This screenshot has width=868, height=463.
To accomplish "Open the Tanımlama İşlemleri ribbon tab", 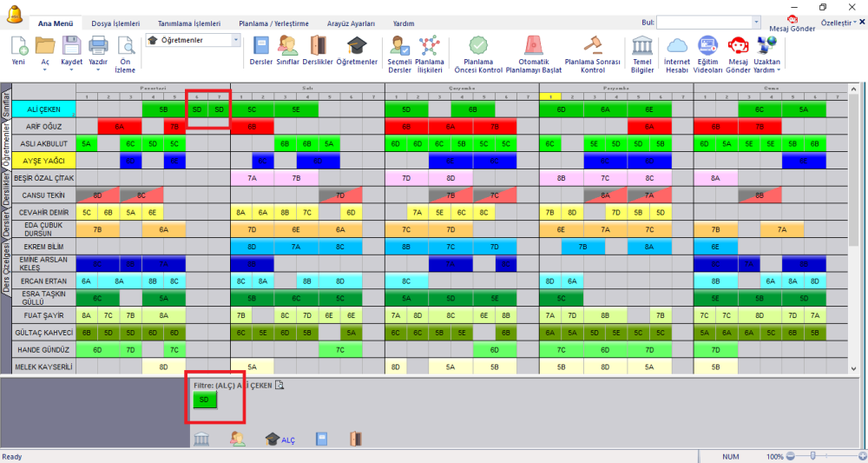I will (188, 23).
